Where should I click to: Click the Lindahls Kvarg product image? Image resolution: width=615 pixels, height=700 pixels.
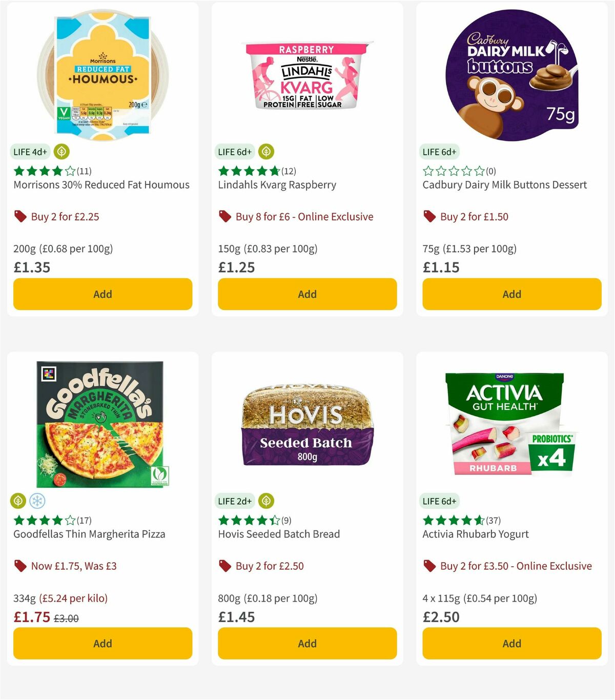click(306, 77)
